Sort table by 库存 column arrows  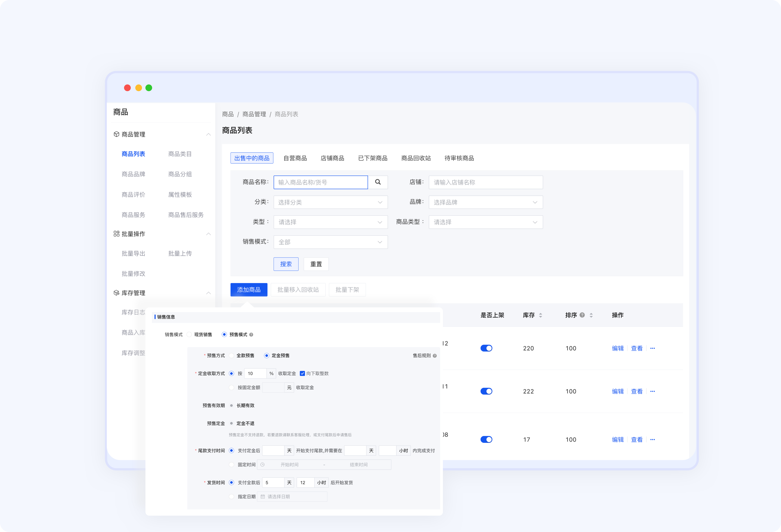click(x=540, y=315)
